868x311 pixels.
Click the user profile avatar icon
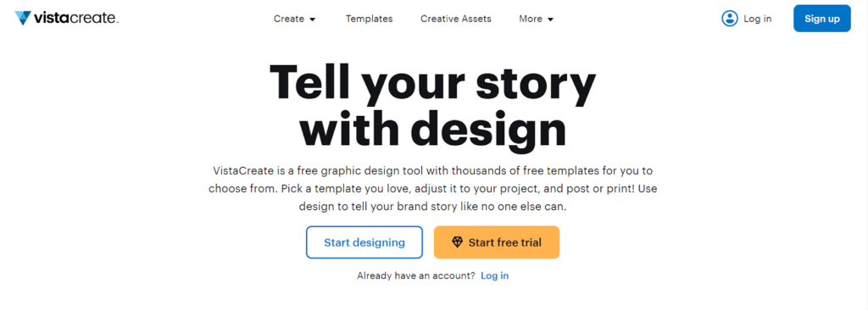pos(730,19)
